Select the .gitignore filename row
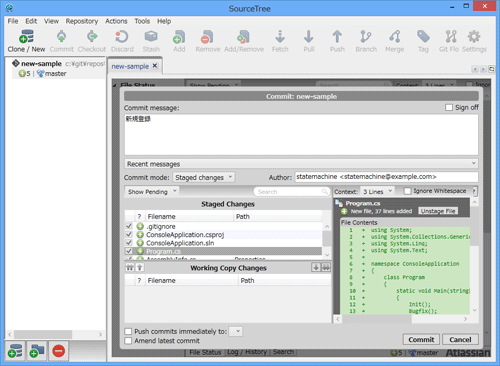 [x=223, y=226]
